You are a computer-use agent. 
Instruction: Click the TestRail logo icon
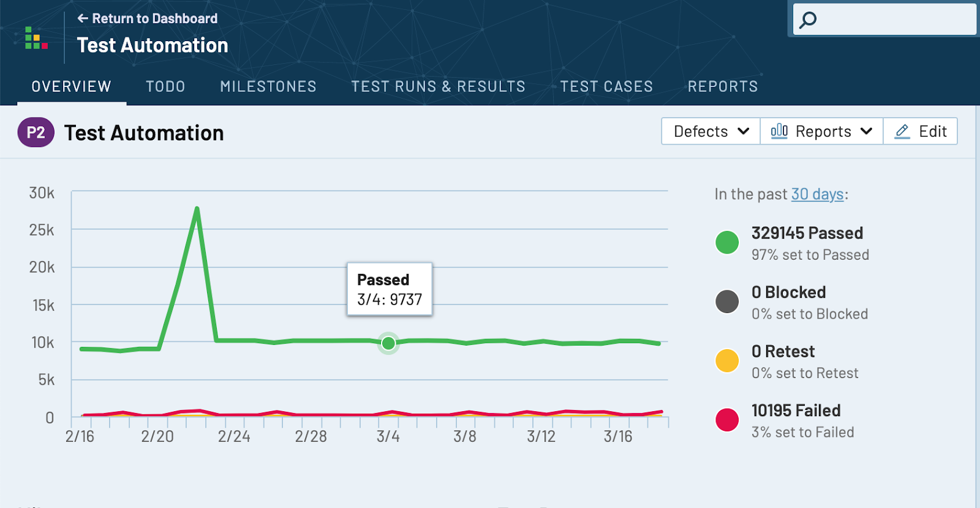pos(36,38)
